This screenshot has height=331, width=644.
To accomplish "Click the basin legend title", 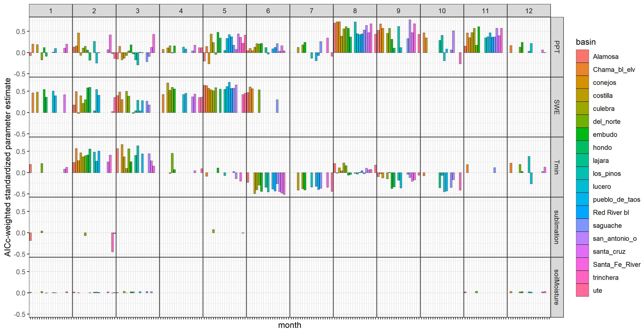I will click(x=586, y=42).
